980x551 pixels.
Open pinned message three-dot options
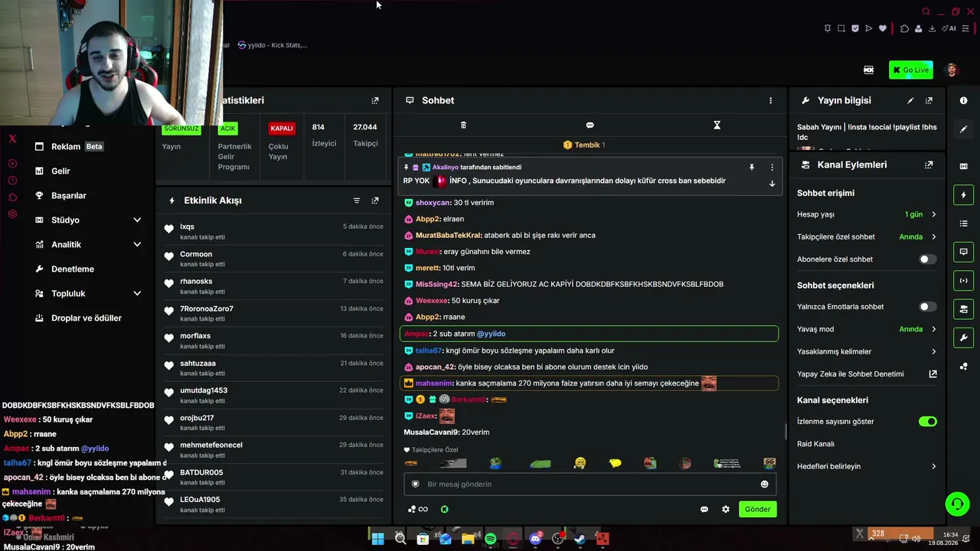point(772,167)
